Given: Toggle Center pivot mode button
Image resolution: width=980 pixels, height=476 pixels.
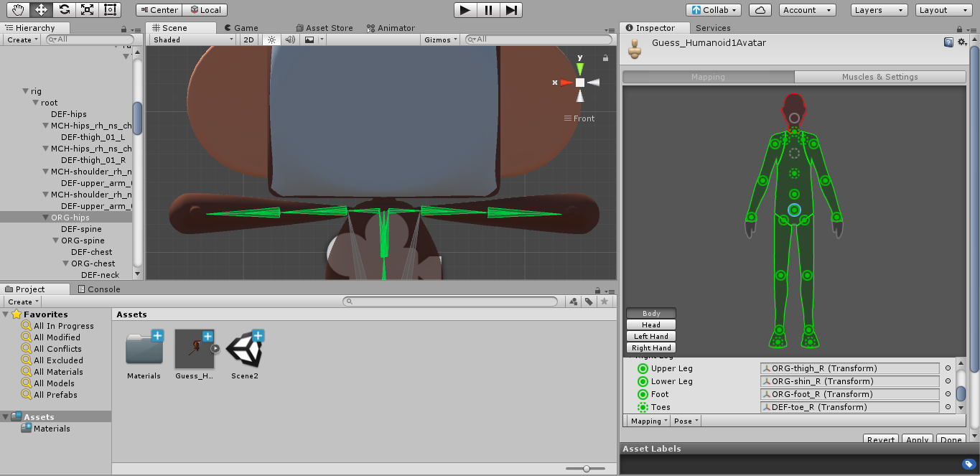Looking at the screenshot, I should (x=159, y=10).
